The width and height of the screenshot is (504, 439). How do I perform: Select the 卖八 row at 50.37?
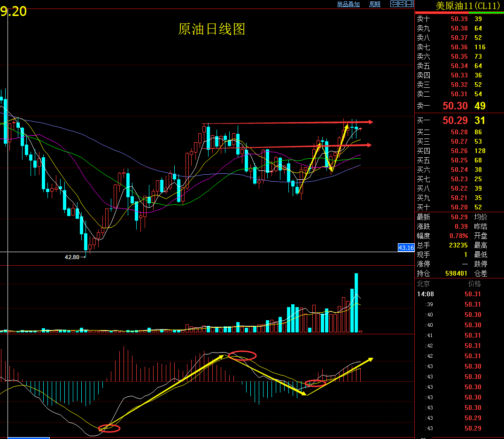[459, 38]
